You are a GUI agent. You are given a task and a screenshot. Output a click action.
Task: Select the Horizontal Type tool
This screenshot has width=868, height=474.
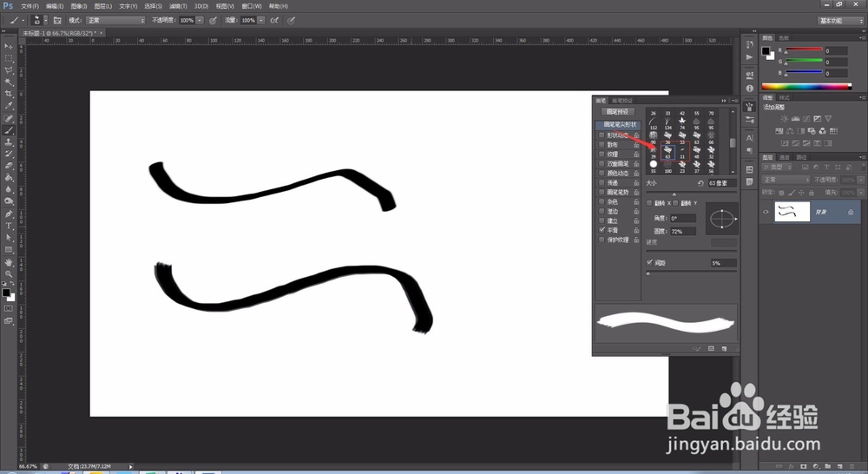pyautogui.click(x=9, y=226)
